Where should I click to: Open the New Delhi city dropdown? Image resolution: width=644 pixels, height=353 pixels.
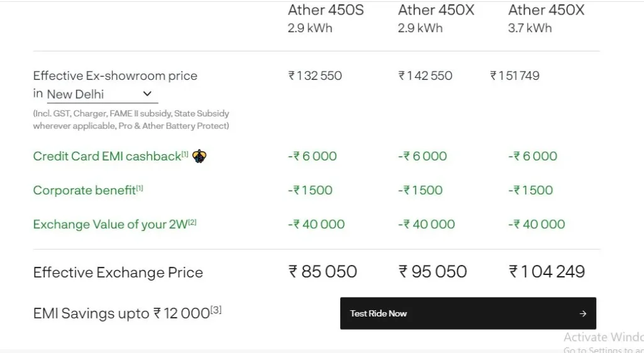tap(103, 94)
